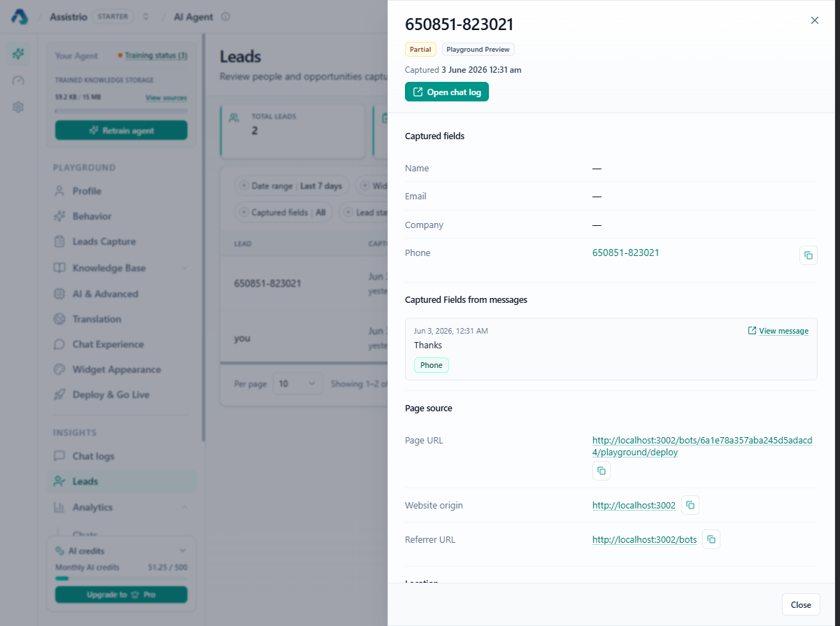Image resolution: width=840 pixels, height=626 pixels.
Task: Click the Profile person icon in sidebar
Action: (x=59, y=191)
